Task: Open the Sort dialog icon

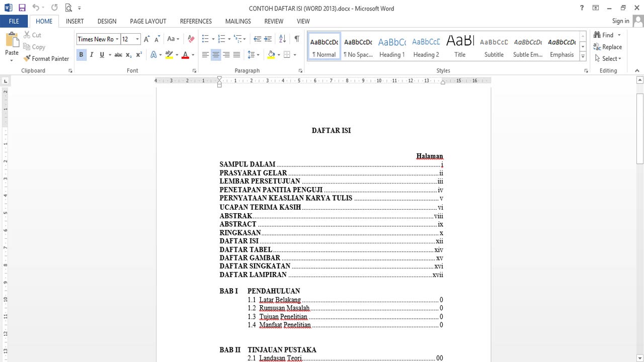Action: click(x=282, y=39)
